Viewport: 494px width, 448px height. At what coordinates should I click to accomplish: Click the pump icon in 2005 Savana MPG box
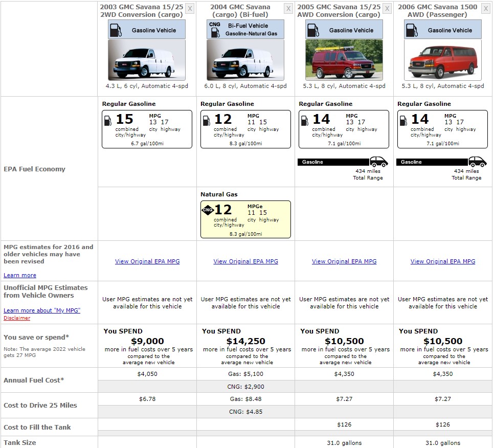(305, 120)
